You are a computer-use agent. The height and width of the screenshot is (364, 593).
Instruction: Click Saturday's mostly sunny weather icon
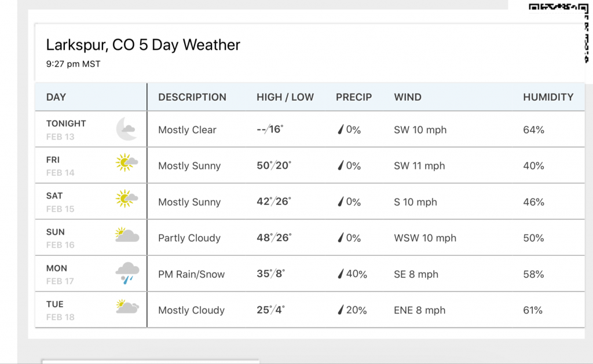(126, 199)
